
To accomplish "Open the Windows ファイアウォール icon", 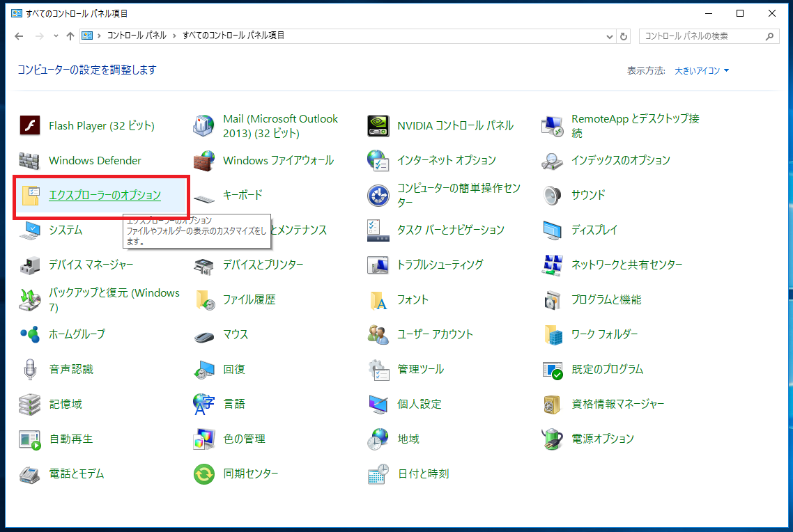I will click(203, 161).
